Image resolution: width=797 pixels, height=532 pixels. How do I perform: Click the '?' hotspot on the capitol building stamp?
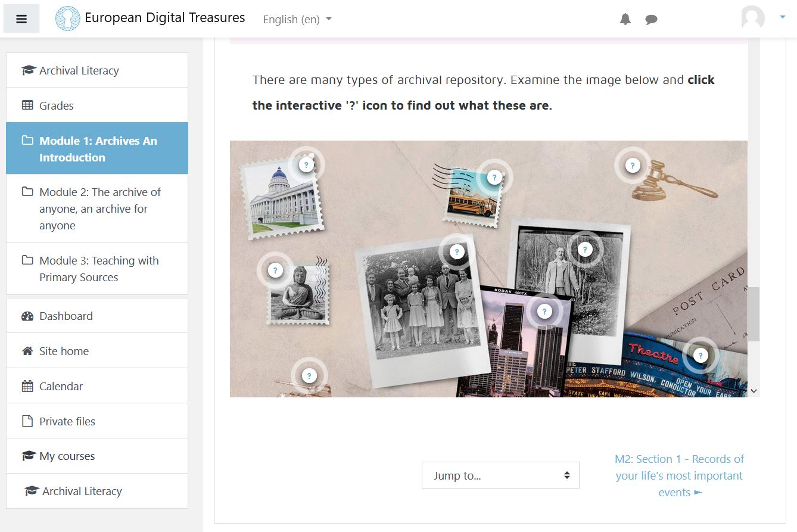pos(306,164)
